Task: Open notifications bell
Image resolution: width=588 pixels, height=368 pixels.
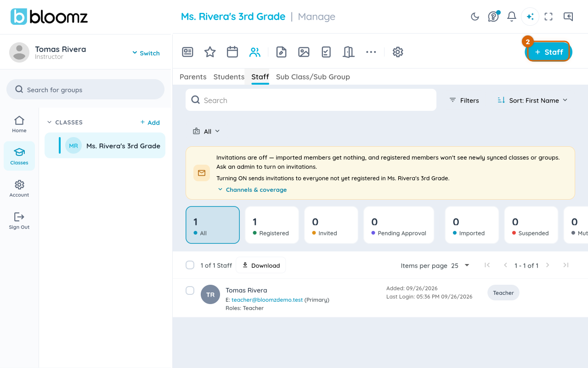Action: point(512,17)
